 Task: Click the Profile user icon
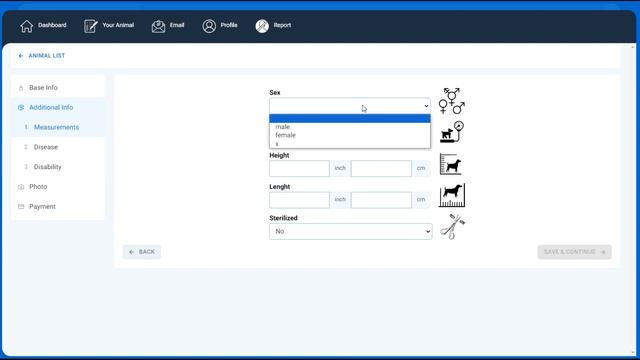209,26
